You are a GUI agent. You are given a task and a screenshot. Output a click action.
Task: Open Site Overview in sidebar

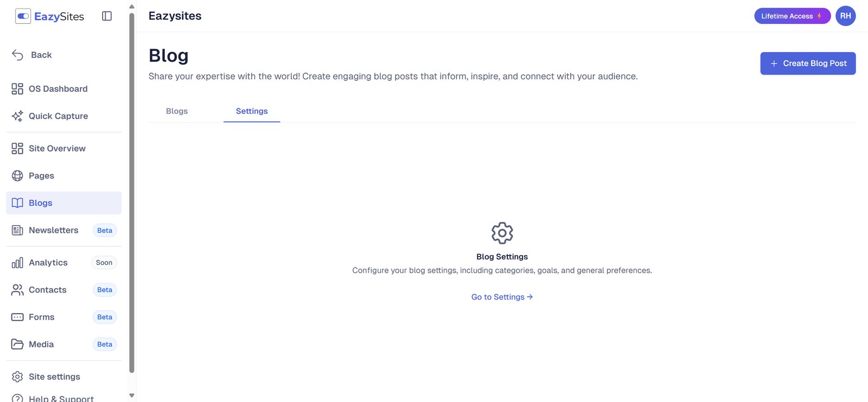coord(57,149)
